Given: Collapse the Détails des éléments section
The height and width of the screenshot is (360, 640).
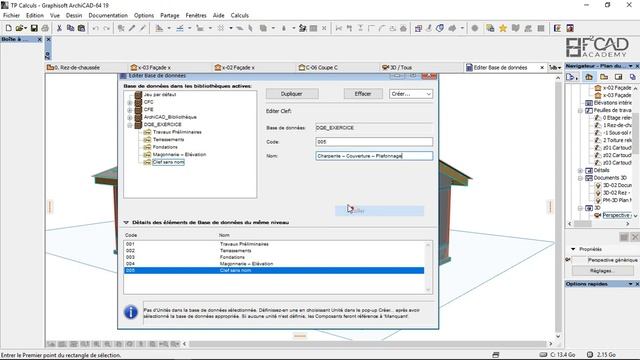Looking at the screenshot, I should pos(126,222).
